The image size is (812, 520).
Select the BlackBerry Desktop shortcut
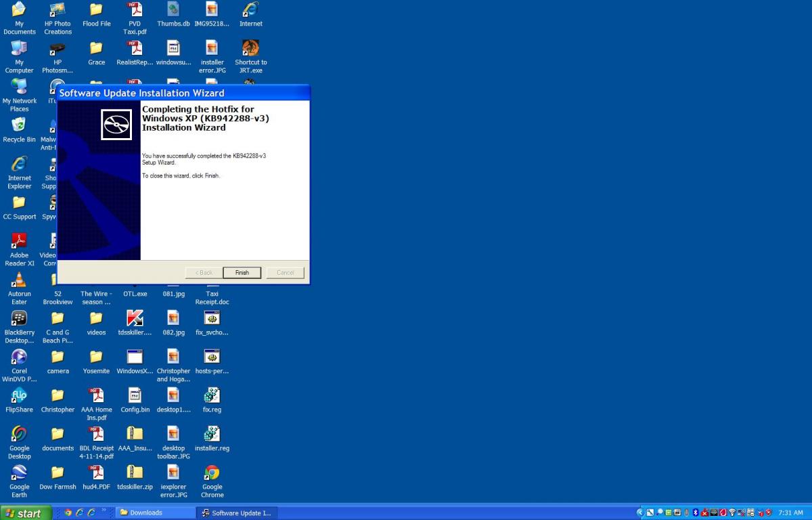(20, 327)
